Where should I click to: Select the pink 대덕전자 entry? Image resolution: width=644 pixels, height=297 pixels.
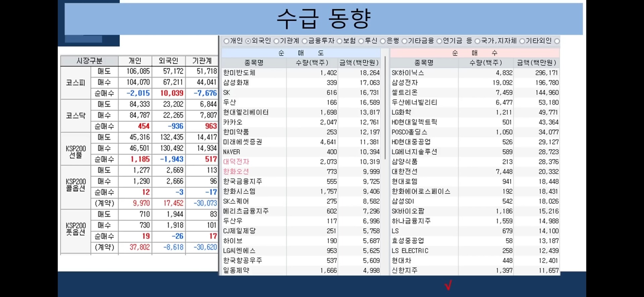[x=236, y=162]
